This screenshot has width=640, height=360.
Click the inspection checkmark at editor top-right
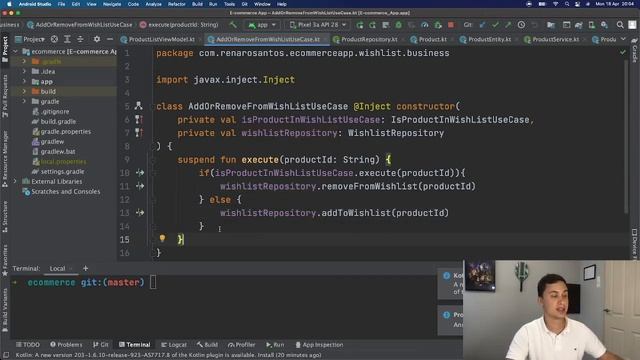pos(622,53)
